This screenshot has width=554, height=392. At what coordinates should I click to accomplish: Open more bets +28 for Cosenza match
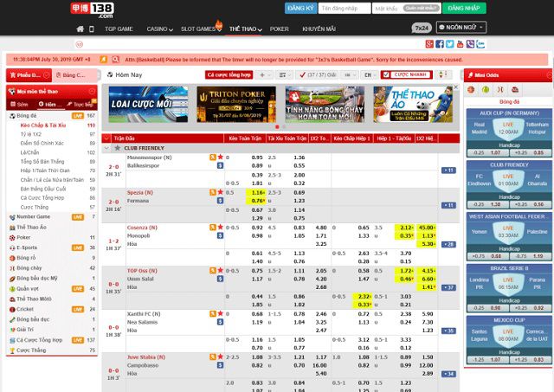pyautogui.click(x=448, y=244)
